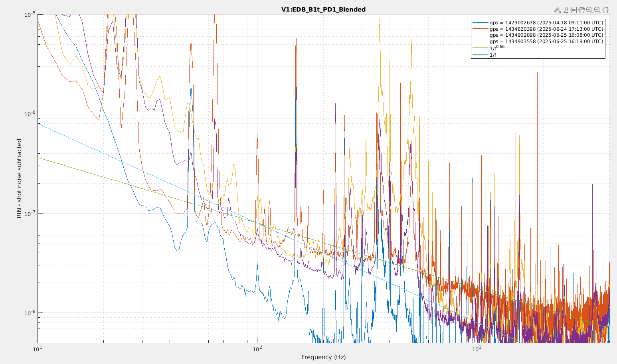Activate the data brushing tool
The width and height of the screenshot is (617, 364).
pos(566,10)
